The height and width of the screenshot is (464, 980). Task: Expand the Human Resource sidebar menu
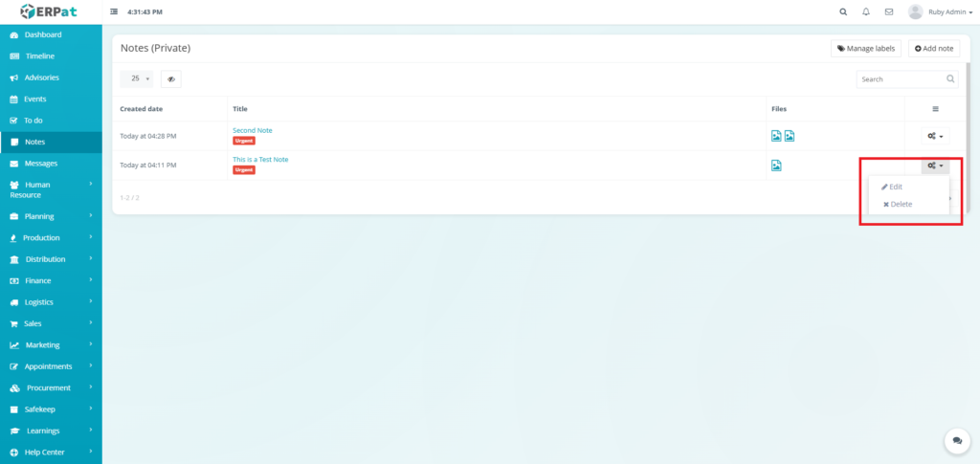coord(51,189)
